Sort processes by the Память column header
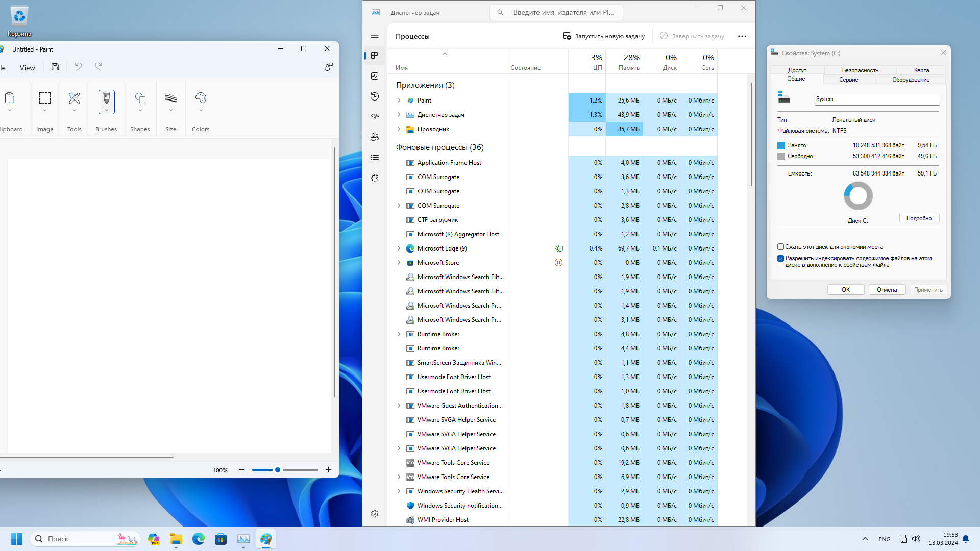This screenshot has height=551, width=980. tap(624, 61)
